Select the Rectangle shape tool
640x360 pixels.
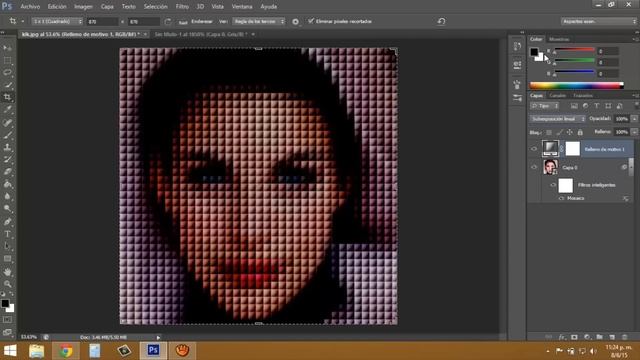pos(7,259)
